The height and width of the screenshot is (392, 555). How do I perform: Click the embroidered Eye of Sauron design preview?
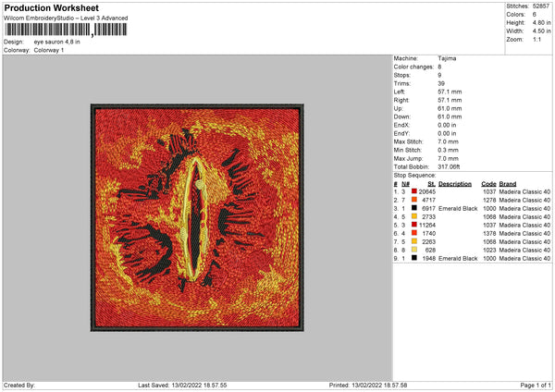(x=197, y=217)
